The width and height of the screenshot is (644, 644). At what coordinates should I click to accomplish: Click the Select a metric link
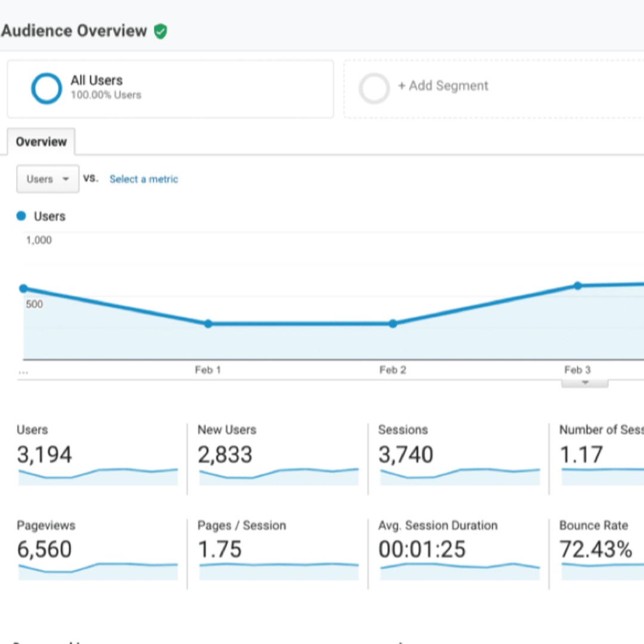(x=144, y=179)
